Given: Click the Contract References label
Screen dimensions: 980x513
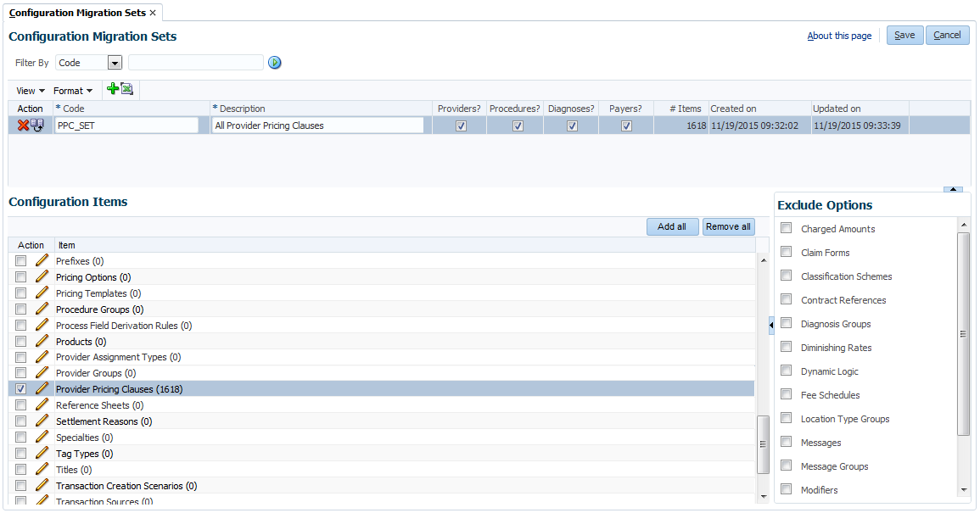Looking at the screenshot, I should tap(843, 300).
